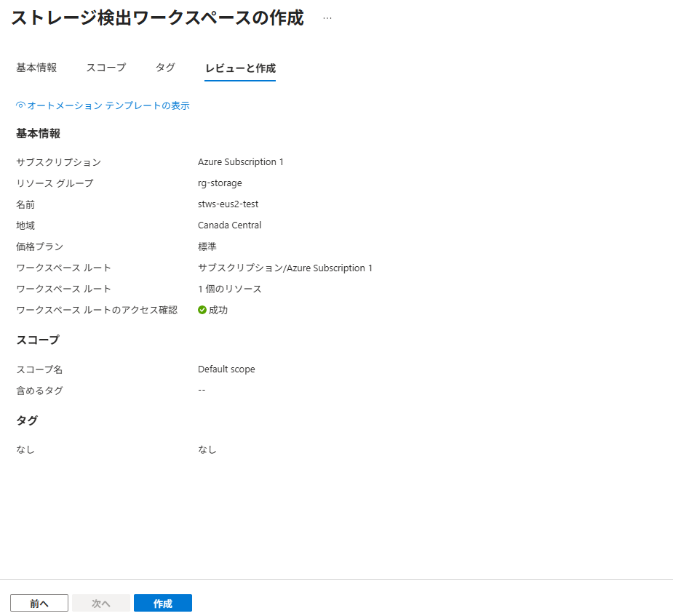Click the 成功 status text

218,310
